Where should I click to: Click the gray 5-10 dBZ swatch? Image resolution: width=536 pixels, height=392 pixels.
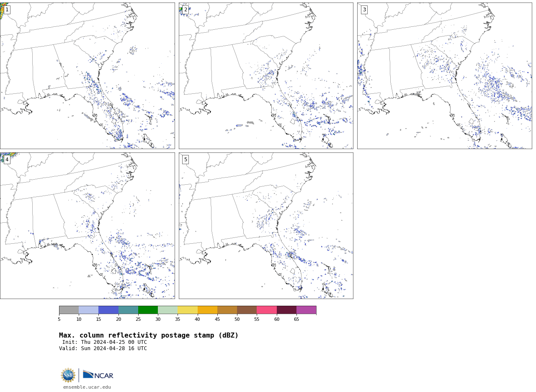(69, 310)
